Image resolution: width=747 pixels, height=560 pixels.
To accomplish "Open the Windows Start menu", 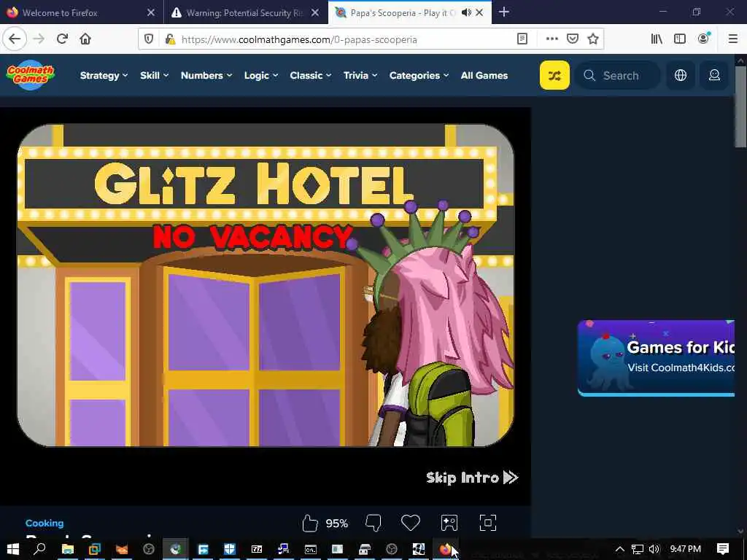I will point(13,549).
